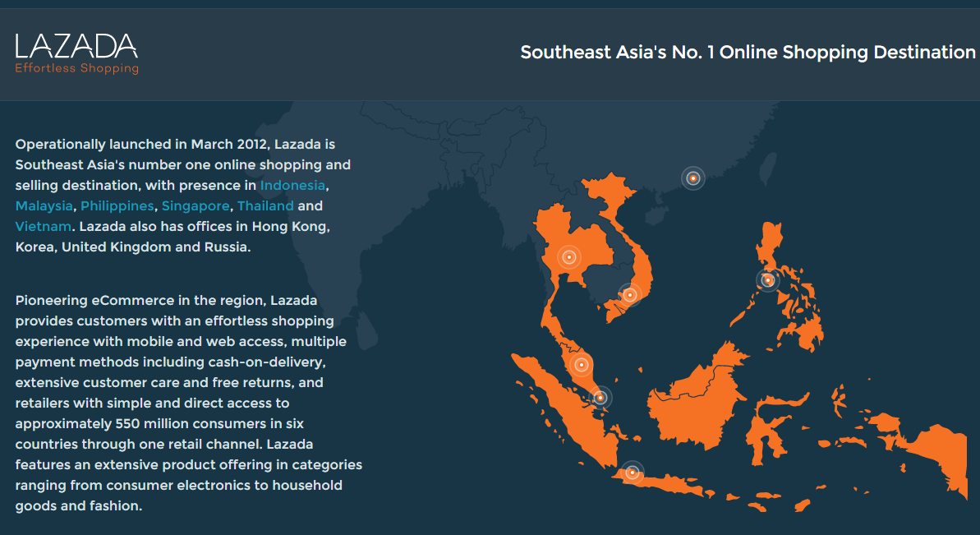Click the heading 'Southeast Asia's No. 1 Online Shopping Destination'
980x535 pixels.
748,53
